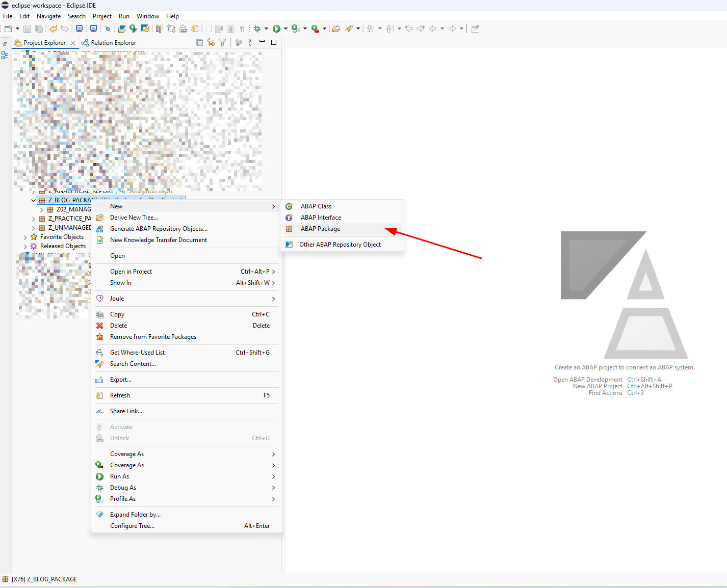The width and height of the screenshot is (727, 588).
Task: Open the Run dropdown arrow
Action: 285,29
